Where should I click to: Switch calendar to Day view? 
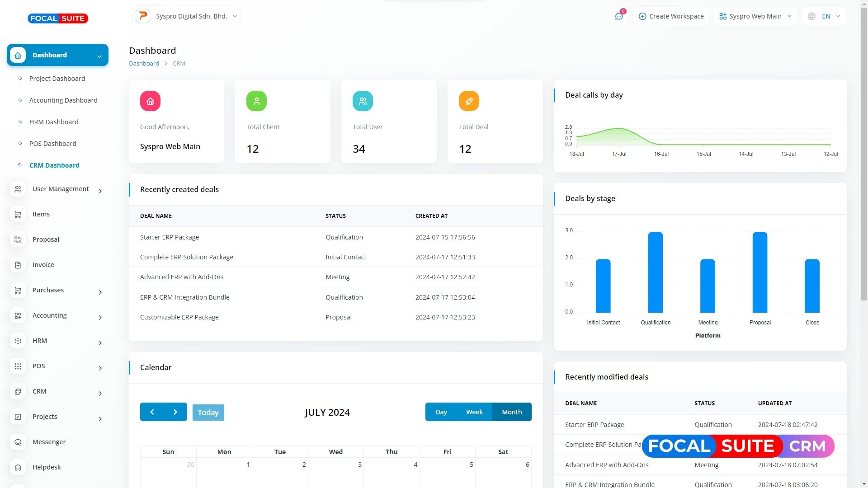pyautogui.click(x=441, y=412)
